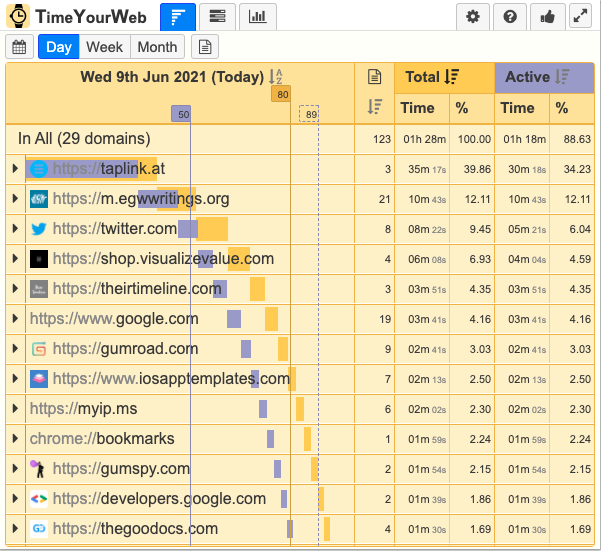Click the taplink.at favicon

tap(39, 169)
